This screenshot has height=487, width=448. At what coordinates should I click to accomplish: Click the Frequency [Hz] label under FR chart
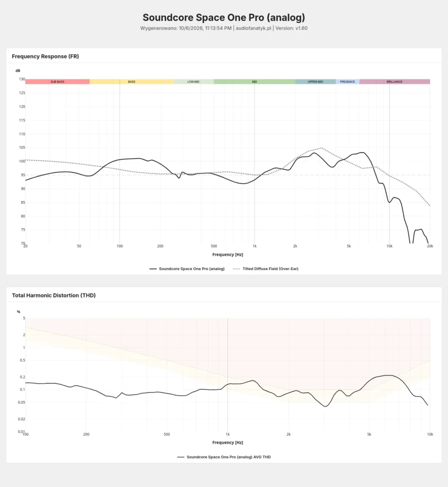pyautogui.click(x=228, y=254)
